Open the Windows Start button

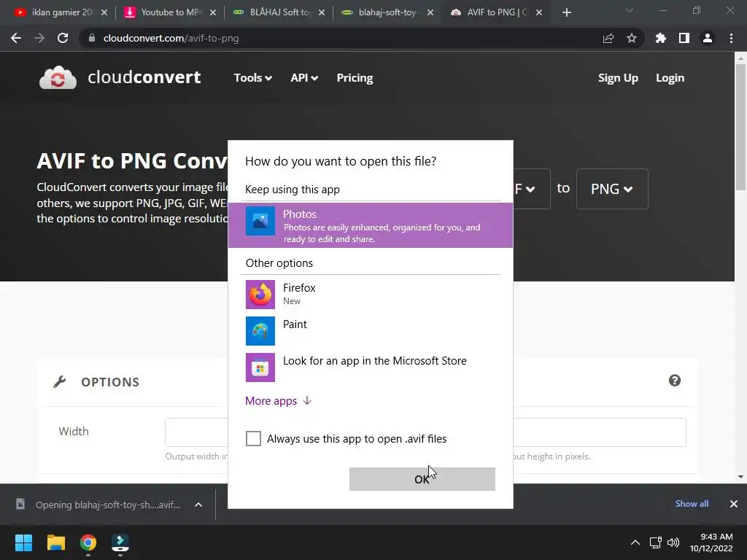(23, 542)
